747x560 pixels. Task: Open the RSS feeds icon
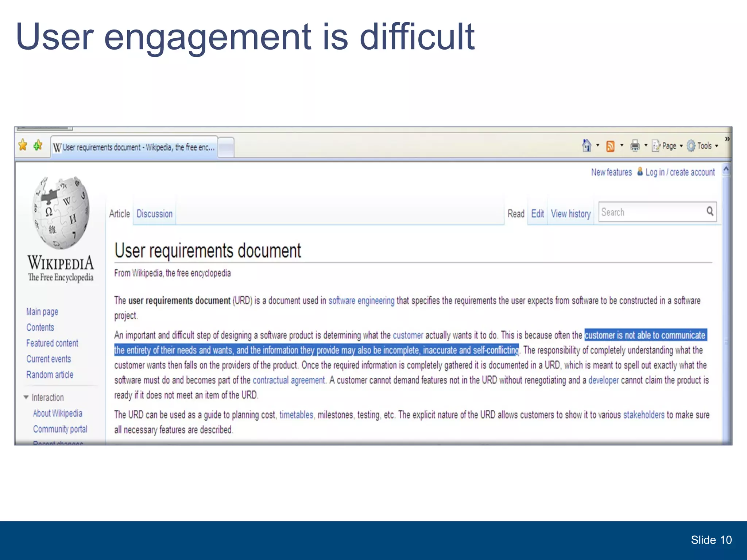coord(610,146)
